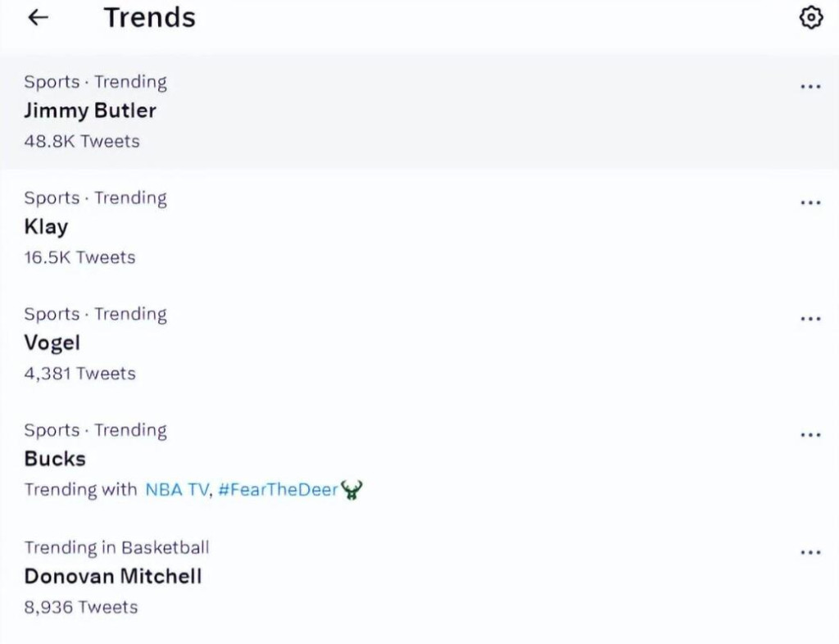The width and height of the screenshot is (839, 644).
Task: Click the NBA TV related trend link
Action: click(x=177, y=490)
